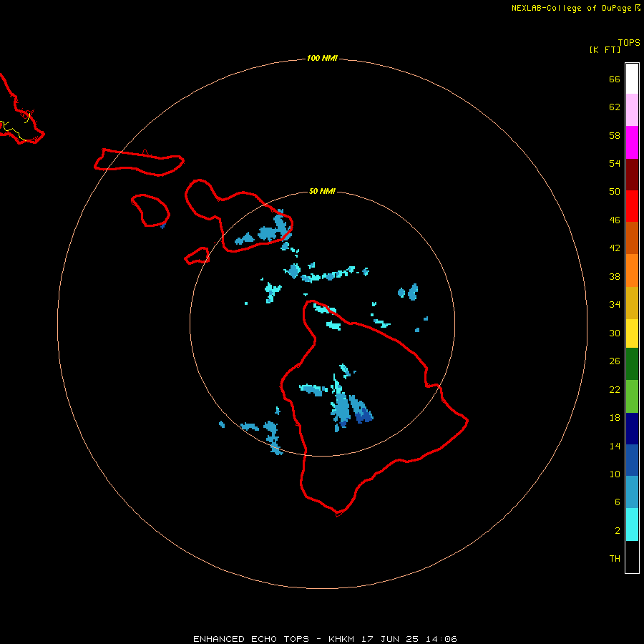Viewport: 644px width, 644px height.
Task: Click the legend value 6
Action: point(617,502)
